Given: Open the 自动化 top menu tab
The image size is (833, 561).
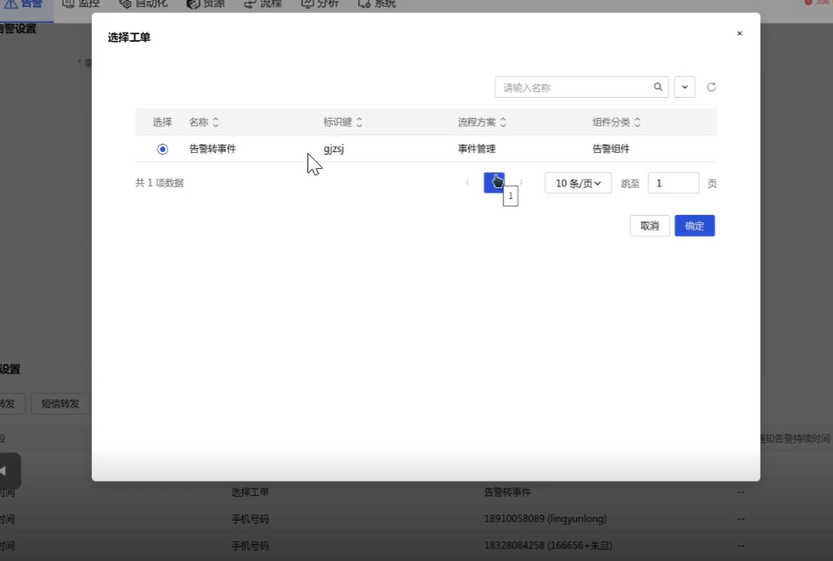Looking at the screenshot, I should coord(143,4).
